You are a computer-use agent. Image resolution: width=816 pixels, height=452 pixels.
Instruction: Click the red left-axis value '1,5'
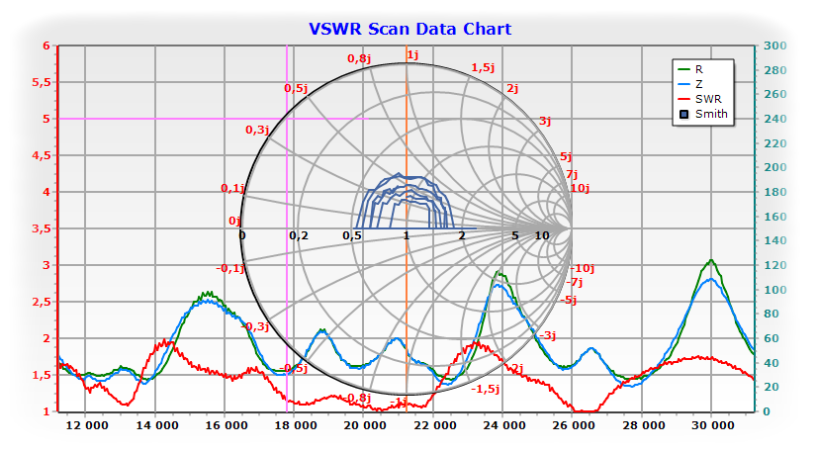click(42, 375)
